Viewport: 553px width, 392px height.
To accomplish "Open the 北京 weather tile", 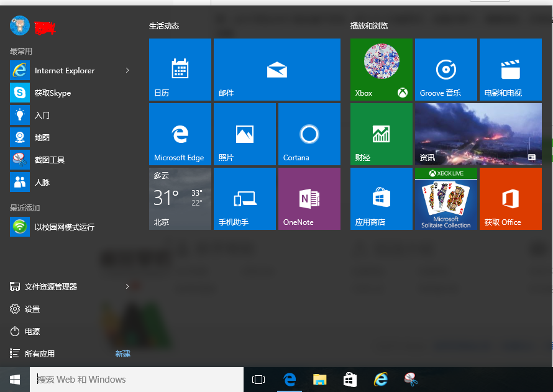I will click(x=180, y=198).
